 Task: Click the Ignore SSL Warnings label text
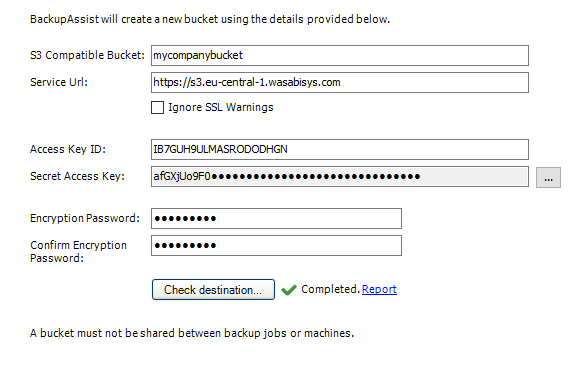pos(221,107)
